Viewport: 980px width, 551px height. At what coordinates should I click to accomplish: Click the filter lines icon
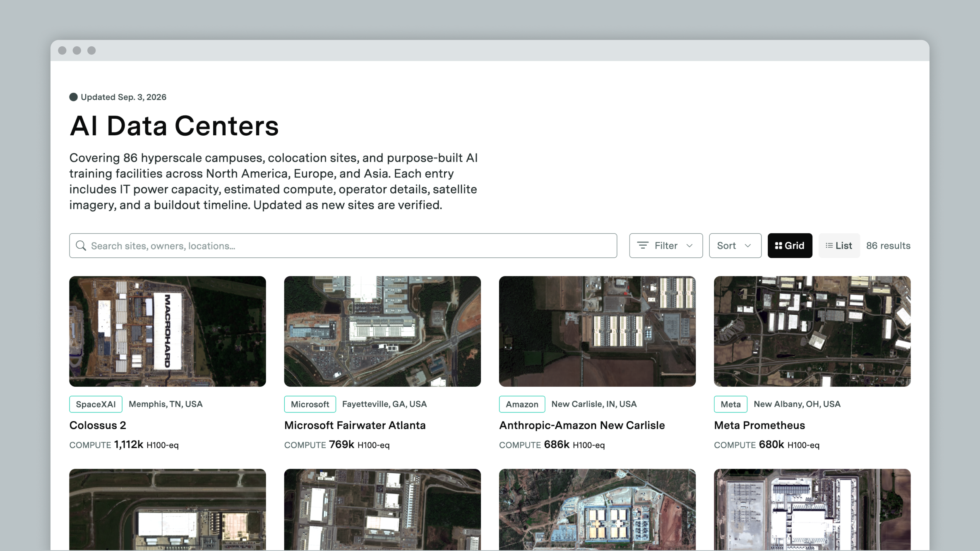pos(643,246)
